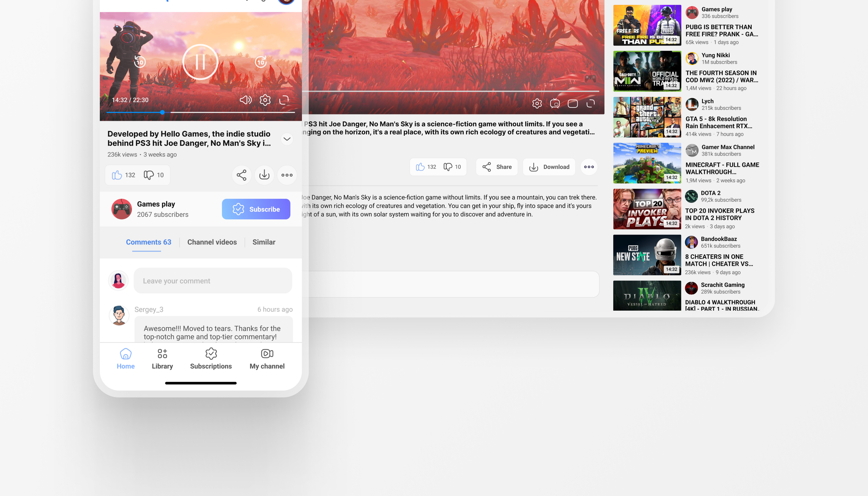Viewport: 868px width, 496px height.
Task: Pause the mobile video player
Action: click(x=200, y=62)
